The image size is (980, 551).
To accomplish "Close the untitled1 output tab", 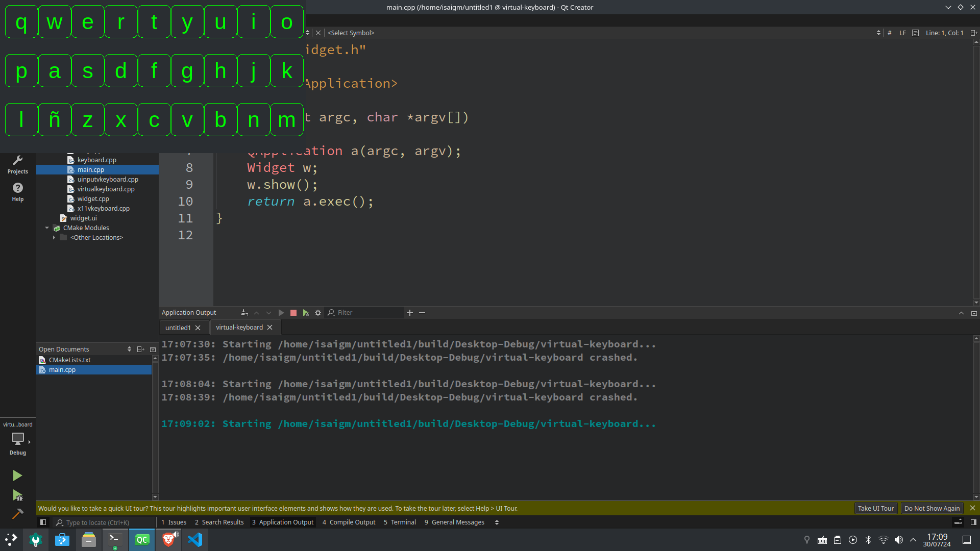I will pos(198,328).
